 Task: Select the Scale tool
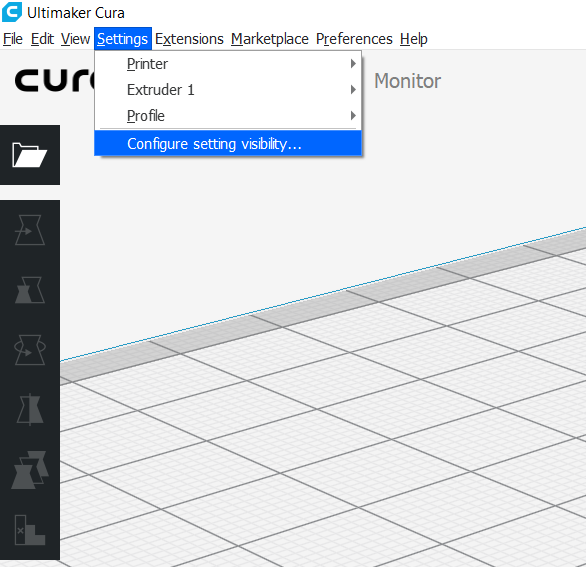coord(30,290)
